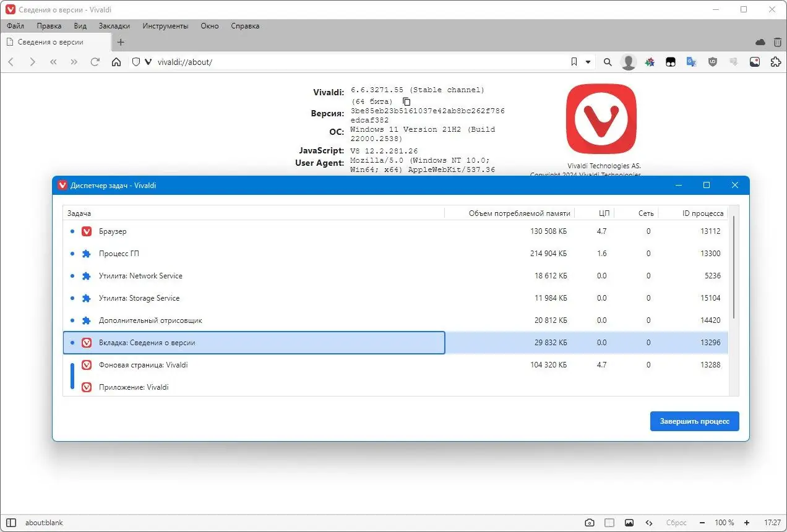Screen dimensions: 787x532
Task: Select the Приложение: Vivaldi row
Action: pos(395,387)
